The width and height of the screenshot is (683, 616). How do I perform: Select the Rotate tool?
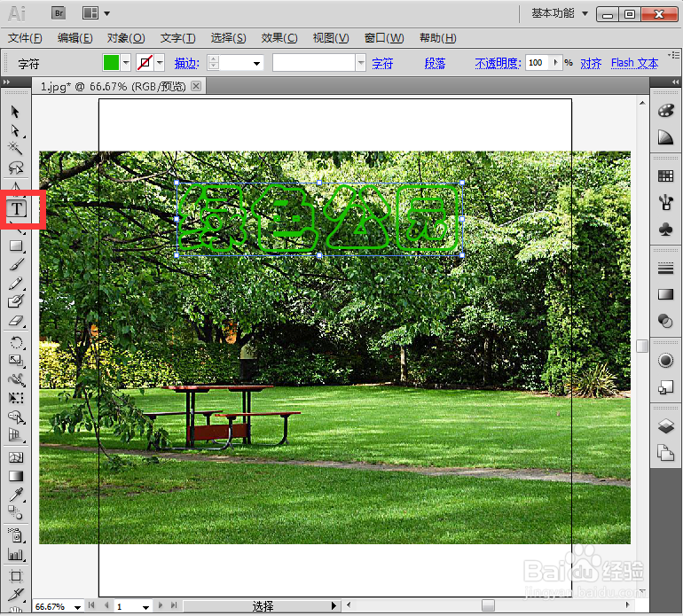click(x=16, y=343)
